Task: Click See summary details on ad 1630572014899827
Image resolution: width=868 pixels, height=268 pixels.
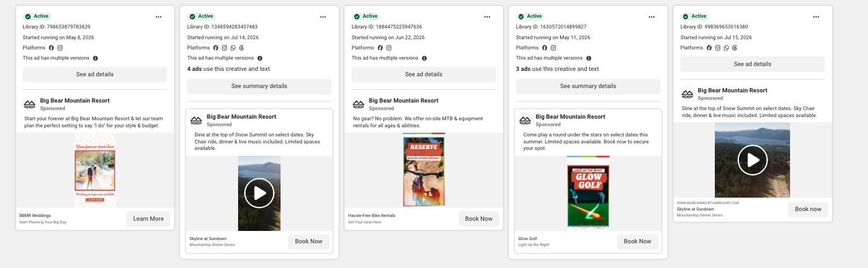Action: (x=588, y=86)
